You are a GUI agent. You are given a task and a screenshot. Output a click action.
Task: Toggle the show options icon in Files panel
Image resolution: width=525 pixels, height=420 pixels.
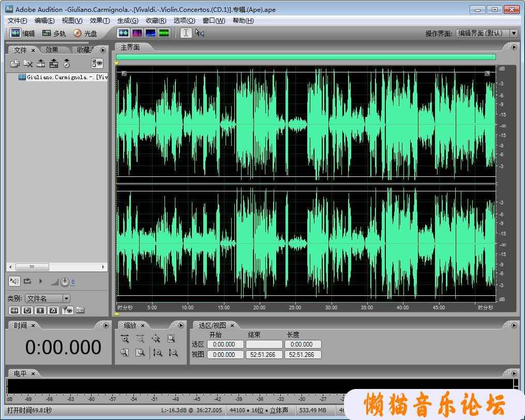97,63
